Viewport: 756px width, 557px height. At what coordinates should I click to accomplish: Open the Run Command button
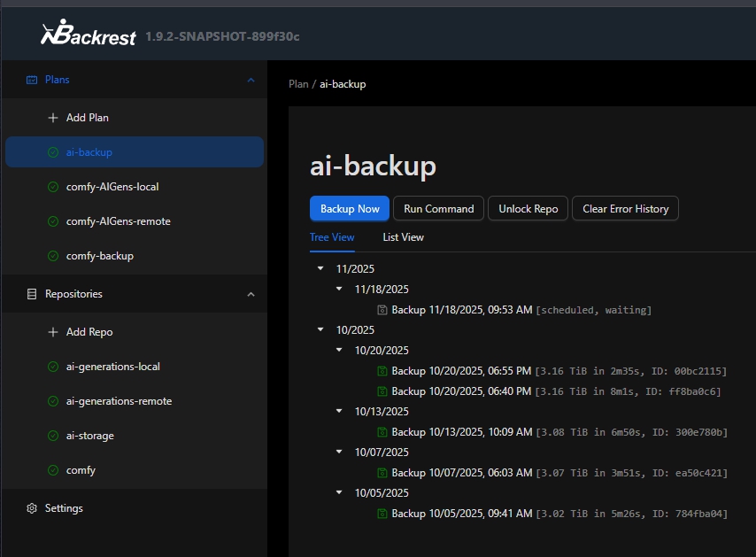(438, 209)
